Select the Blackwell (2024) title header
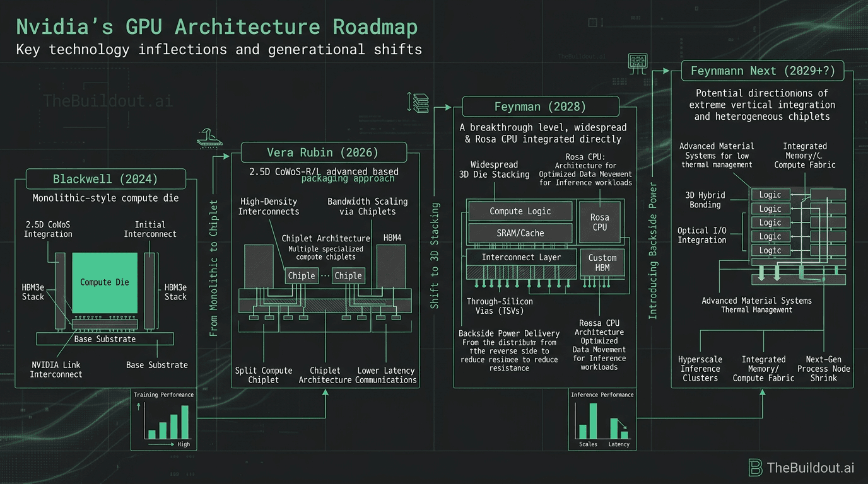868x484 pixels. [106, 179]
